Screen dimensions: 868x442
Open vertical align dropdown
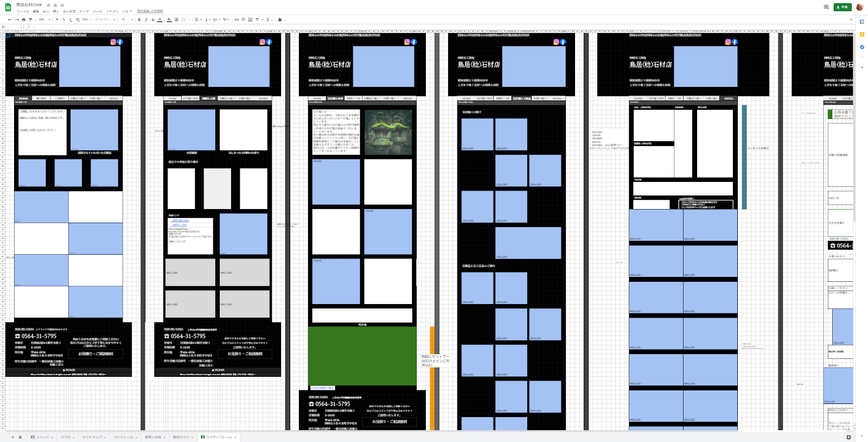208,20
